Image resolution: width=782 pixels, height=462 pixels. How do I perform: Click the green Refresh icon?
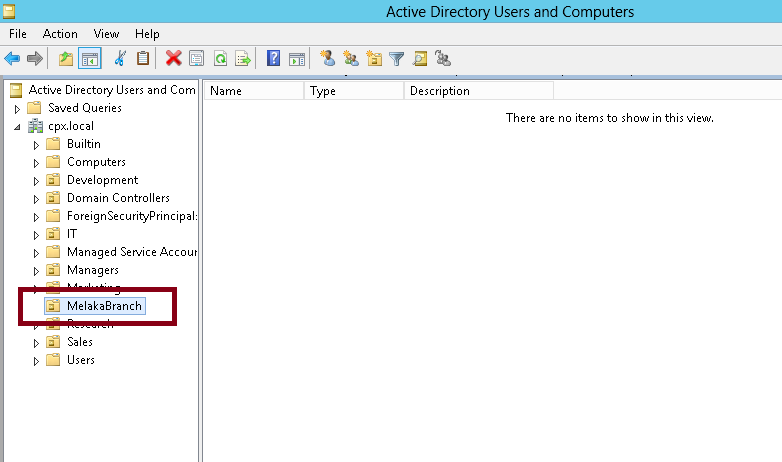tap(220, 59)
